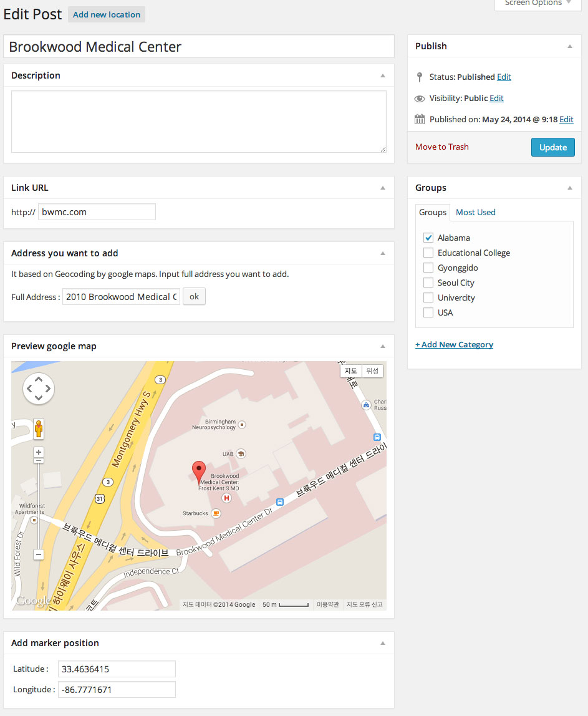Click the Longitude input field
The width and height of the screenshot is (588, 716).
117,690
